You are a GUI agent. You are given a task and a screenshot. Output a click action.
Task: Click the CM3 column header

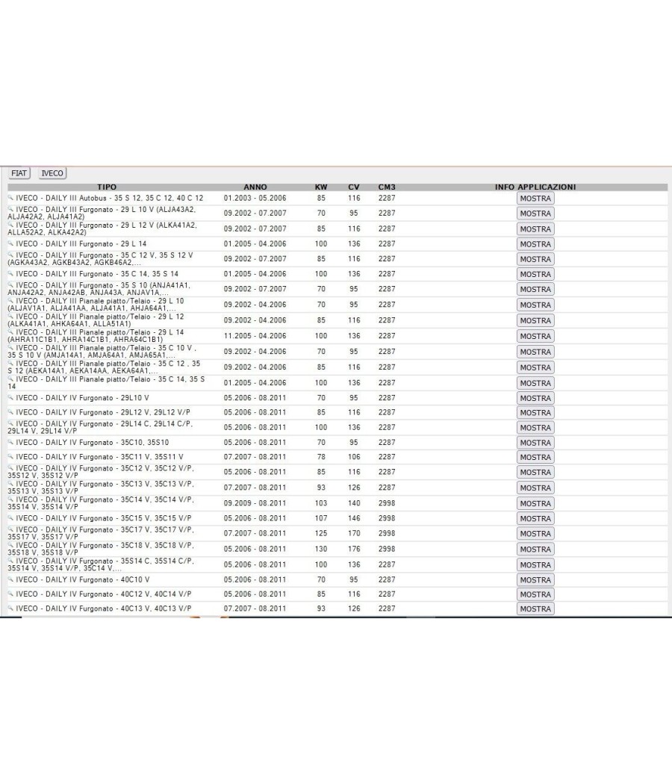tap(387, 187)
